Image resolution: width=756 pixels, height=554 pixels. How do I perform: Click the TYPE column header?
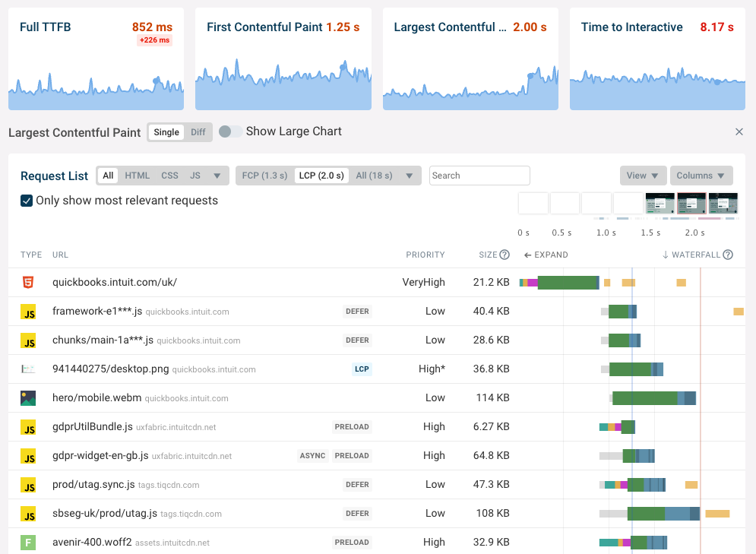(x=31, y=255)
